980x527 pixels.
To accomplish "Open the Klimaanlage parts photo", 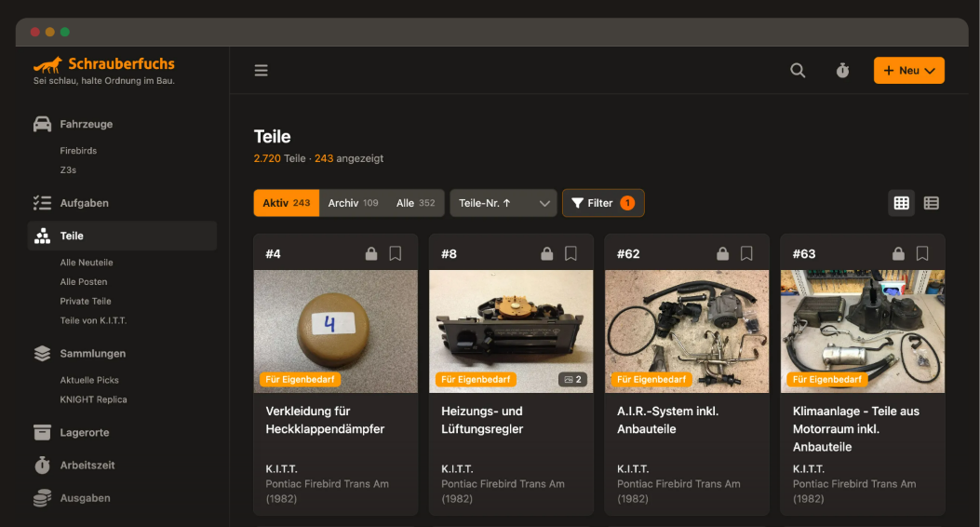I will coord(863,331).
